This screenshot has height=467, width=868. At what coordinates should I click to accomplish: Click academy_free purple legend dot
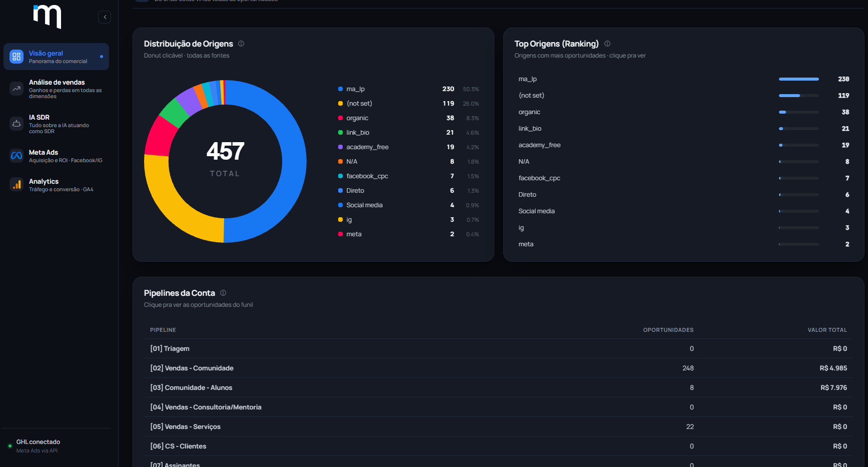(340, 147)
